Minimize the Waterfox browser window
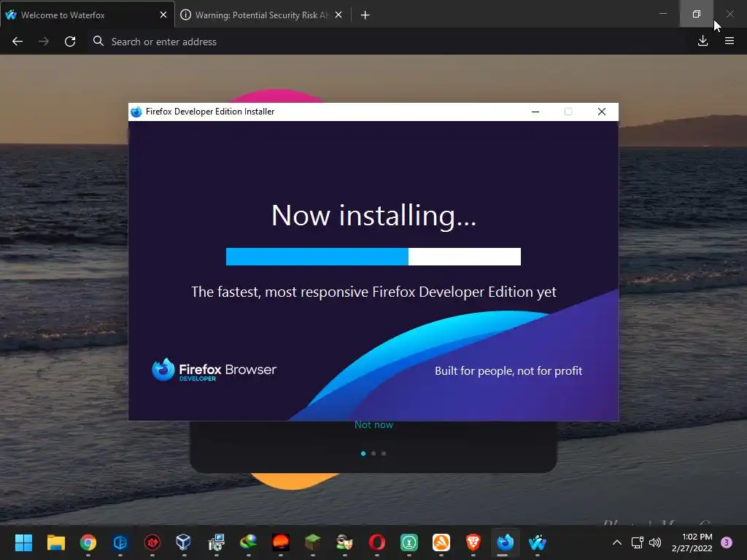The height and width of the screenshot is (560, 747). 662,14
